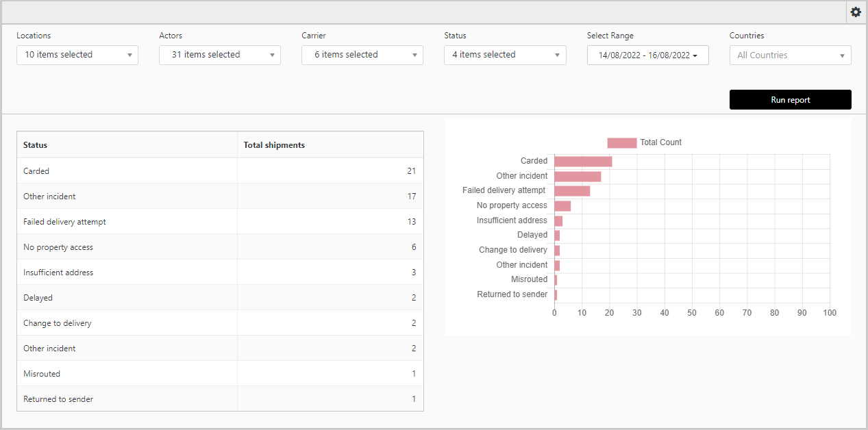Viewport: 868px width, 430px height.
Task: Expand the All Countries dropdown
Action: (x=790, y=55)
